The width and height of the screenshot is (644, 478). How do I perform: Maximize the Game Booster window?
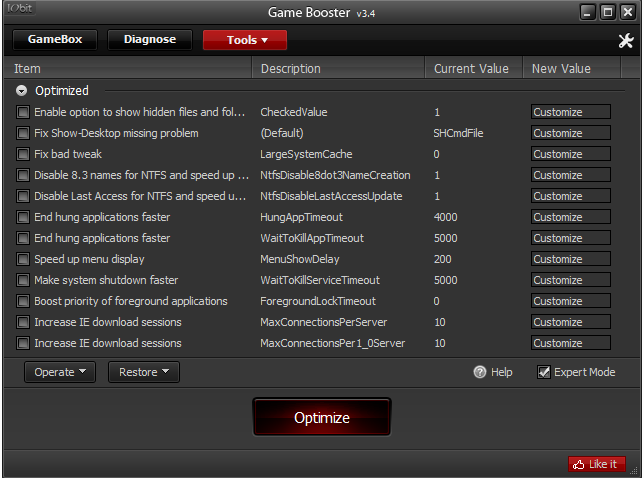tap(607, 12)
